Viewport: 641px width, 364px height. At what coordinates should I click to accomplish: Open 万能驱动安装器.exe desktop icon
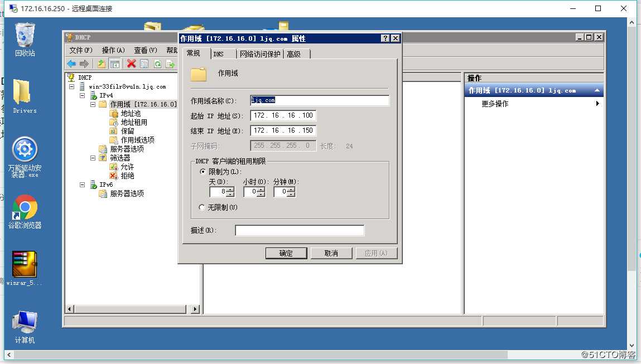pyautogui.click(x=25, y=157)
